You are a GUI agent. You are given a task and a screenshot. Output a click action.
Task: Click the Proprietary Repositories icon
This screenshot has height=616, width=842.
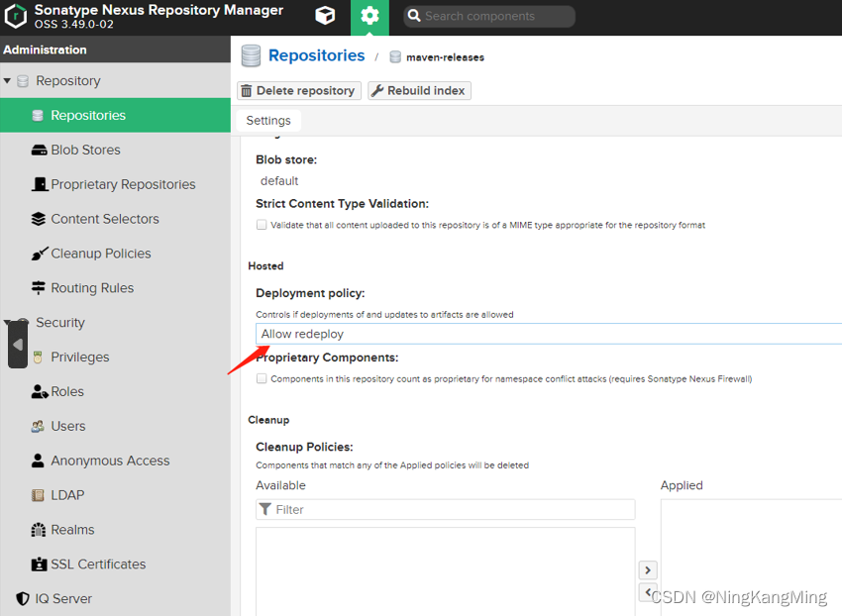(40, 185)
